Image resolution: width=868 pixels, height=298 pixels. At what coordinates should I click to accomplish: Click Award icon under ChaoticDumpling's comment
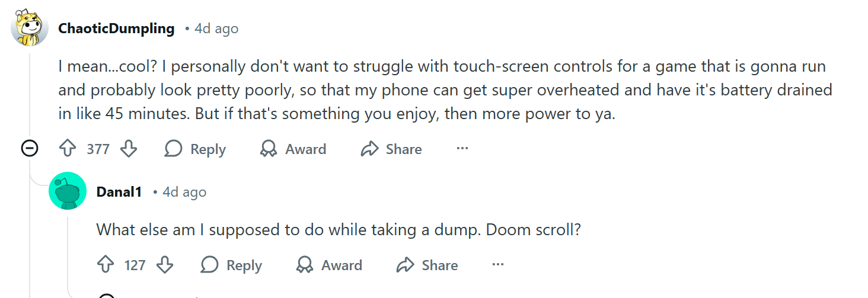pos(269,149)
